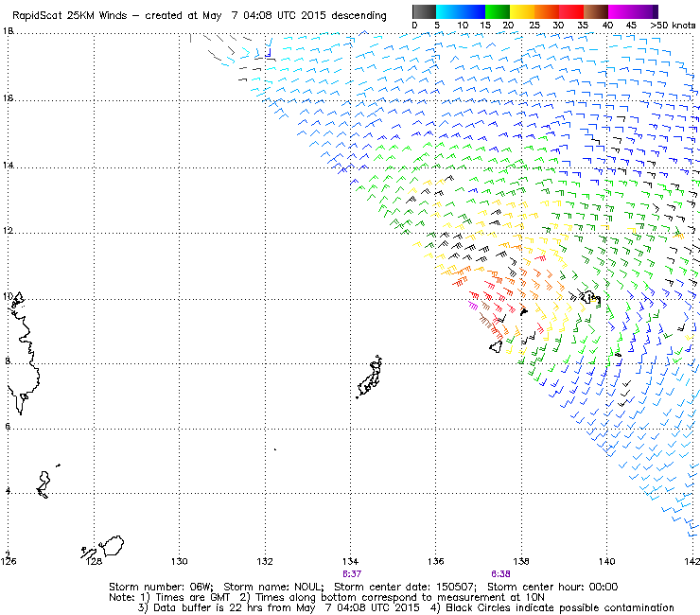
Task: Click the small island outline near 127E 4N
Action: tap(44, 484)
